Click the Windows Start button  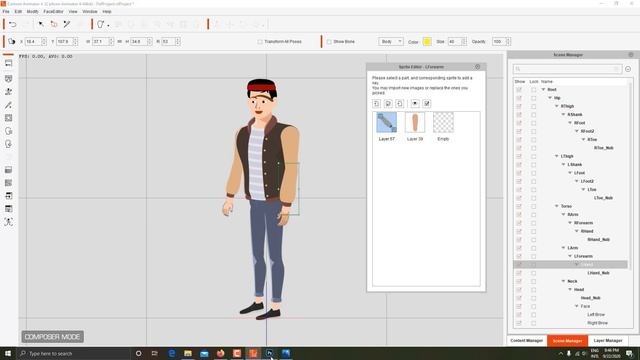[x=8, y=353]
